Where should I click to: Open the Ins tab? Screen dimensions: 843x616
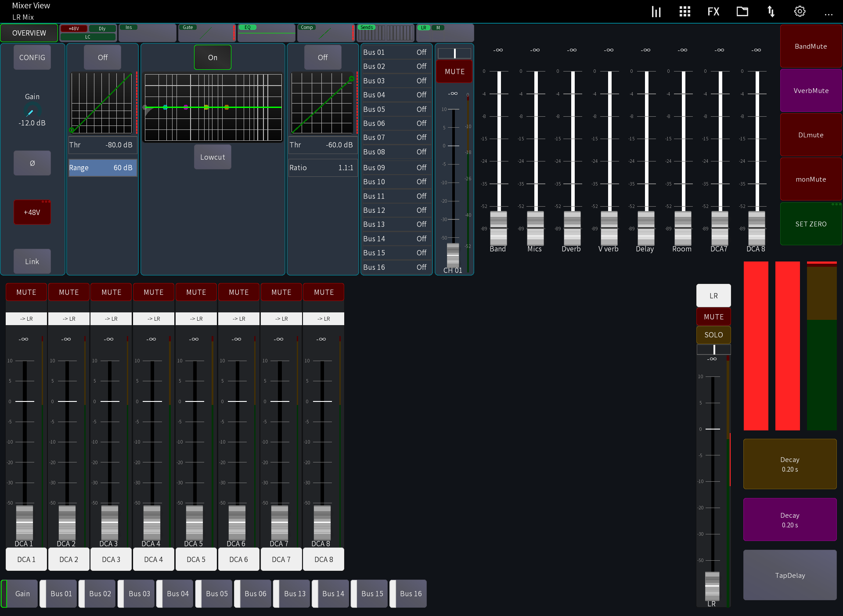click(x=147, y=33)
